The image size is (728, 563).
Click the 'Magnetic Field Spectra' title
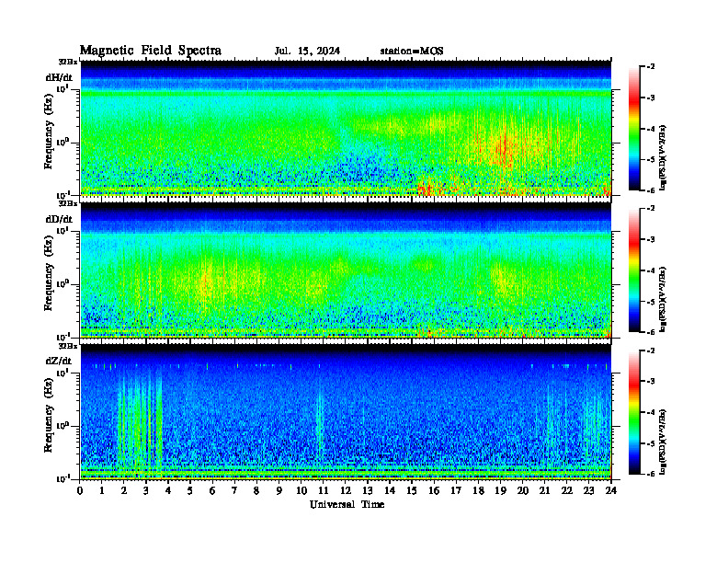point(151,51)
